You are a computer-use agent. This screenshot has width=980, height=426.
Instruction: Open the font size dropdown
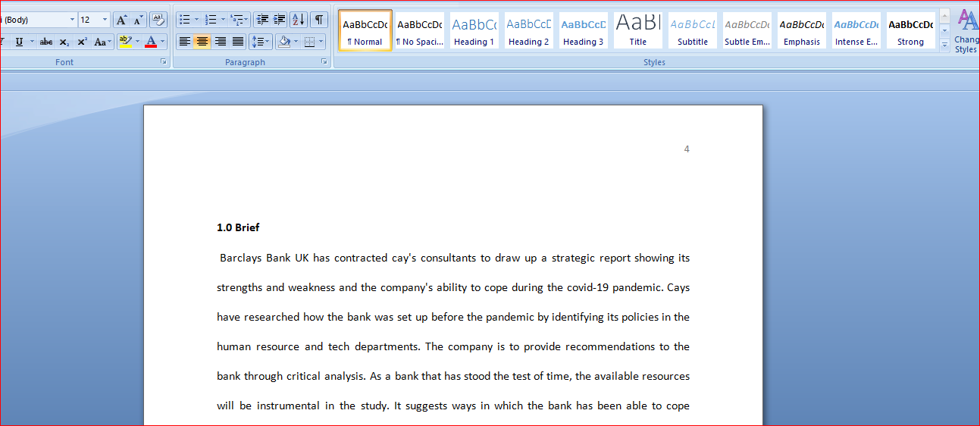click(105, 20)
